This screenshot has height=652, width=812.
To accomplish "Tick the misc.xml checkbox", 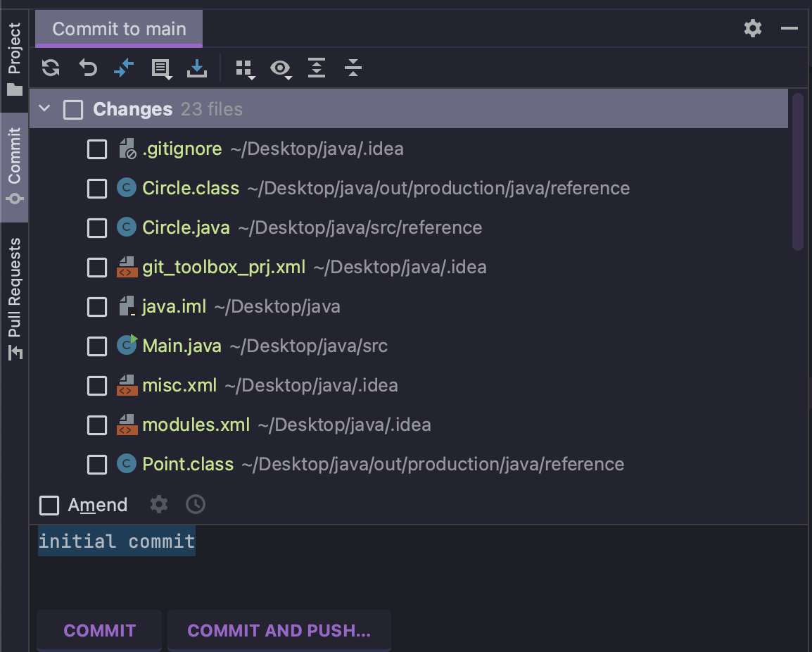I will point(97,386).
